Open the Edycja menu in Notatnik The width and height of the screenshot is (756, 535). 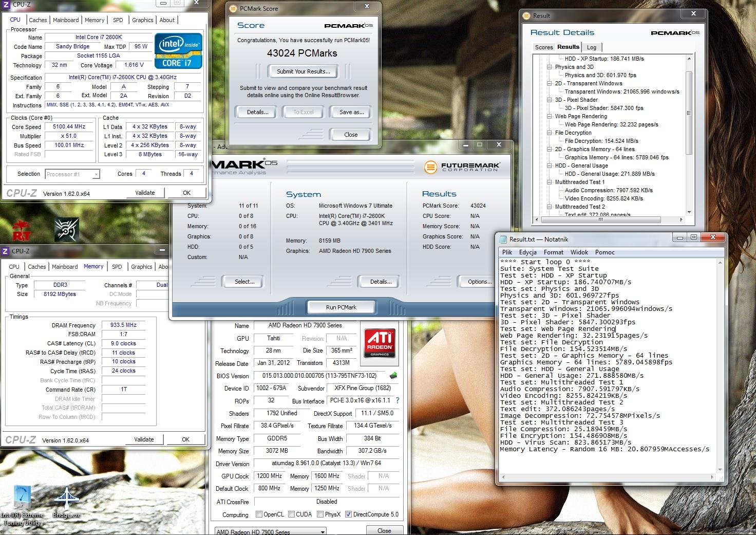(528, 252)
